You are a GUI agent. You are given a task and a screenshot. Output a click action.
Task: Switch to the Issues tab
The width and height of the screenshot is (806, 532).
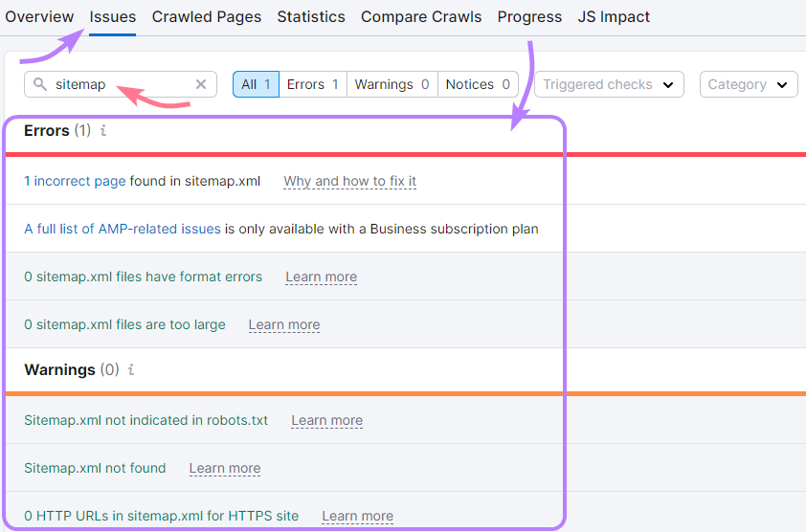pos(113,17)
